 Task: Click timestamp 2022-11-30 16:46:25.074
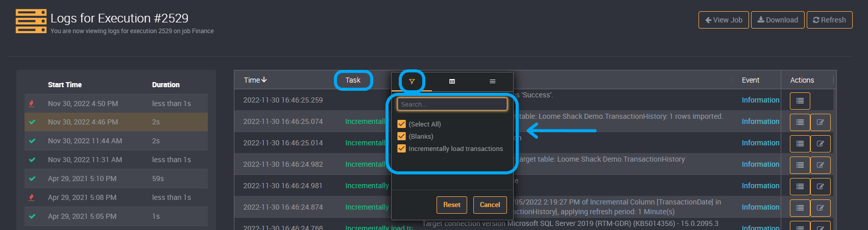coord(283,121)
